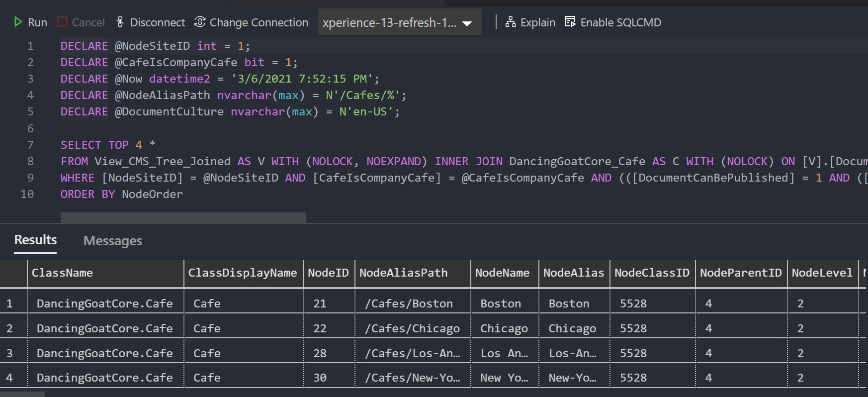868x397 pixels.
Task: Click the Cafe display name in row 2
Action: (x=243, y=328)
